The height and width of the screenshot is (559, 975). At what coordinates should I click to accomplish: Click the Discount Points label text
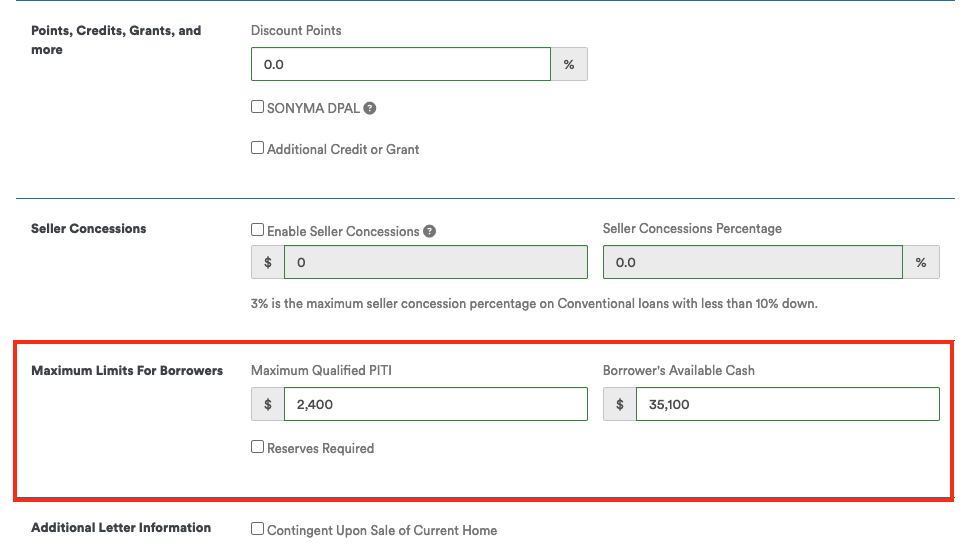coord(296,30)
